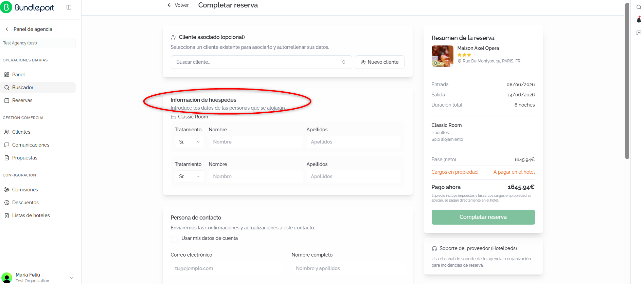Screen dimensions: 644x284
Task: Click the Clientes people icon
Action: click(x=7, y=132)
